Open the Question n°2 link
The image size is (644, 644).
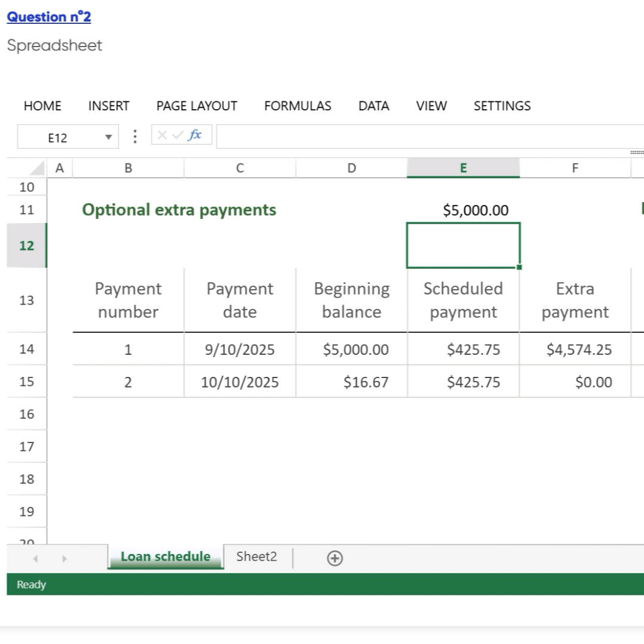click(x=49, y=17)
